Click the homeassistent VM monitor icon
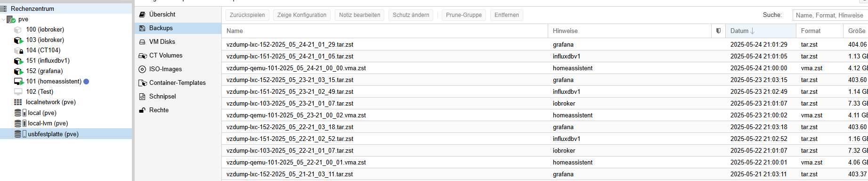The width and height of the screenshot is (868, 181). pyautogui.click(x=19, y=82)
